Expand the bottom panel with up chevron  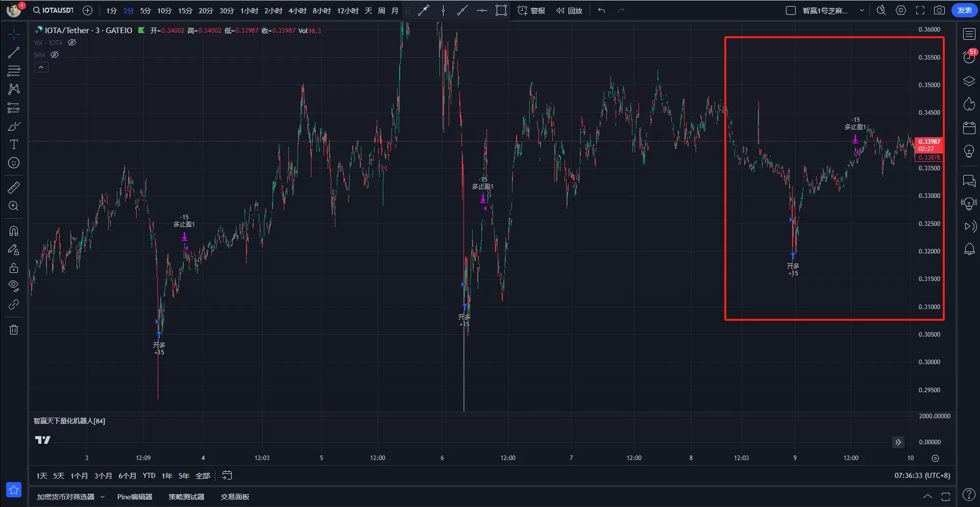pyautogui.click(x=927, y=496)
